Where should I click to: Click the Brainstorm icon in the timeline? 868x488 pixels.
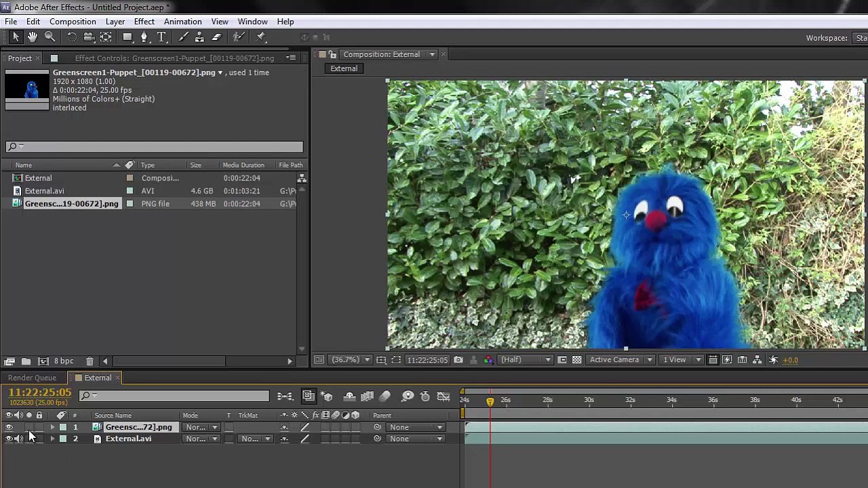[408, 396]
